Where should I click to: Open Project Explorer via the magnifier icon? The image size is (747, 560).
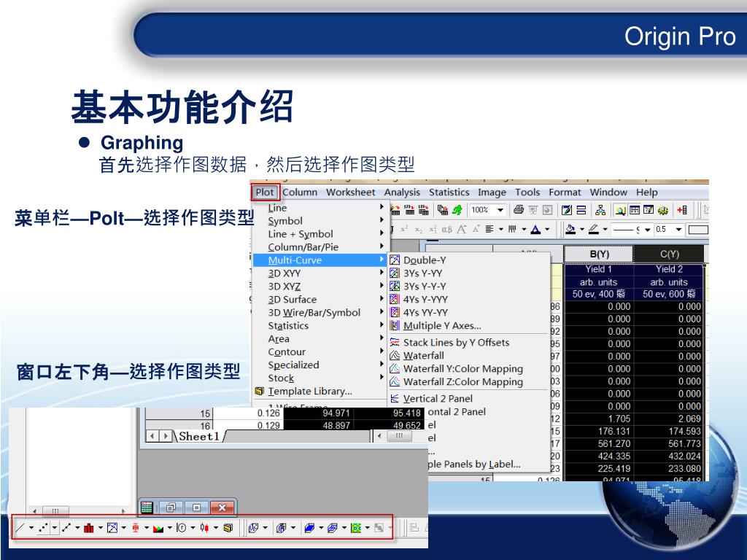[620, 209]
